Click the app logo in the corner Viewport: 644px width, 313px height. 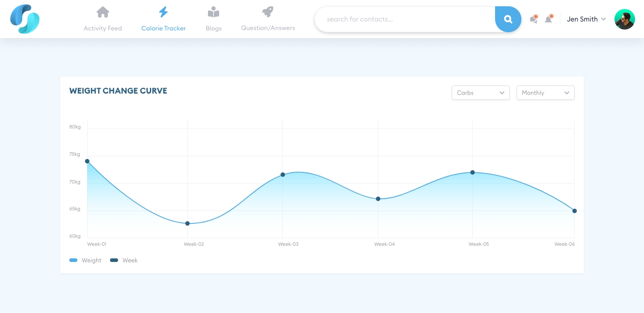tap(25, 19)
